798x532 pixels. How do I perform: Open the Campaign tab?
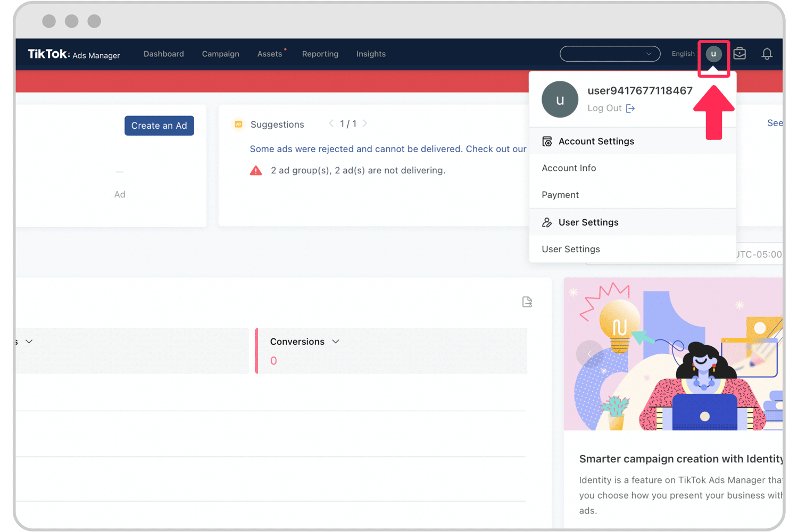pos(220,54)
